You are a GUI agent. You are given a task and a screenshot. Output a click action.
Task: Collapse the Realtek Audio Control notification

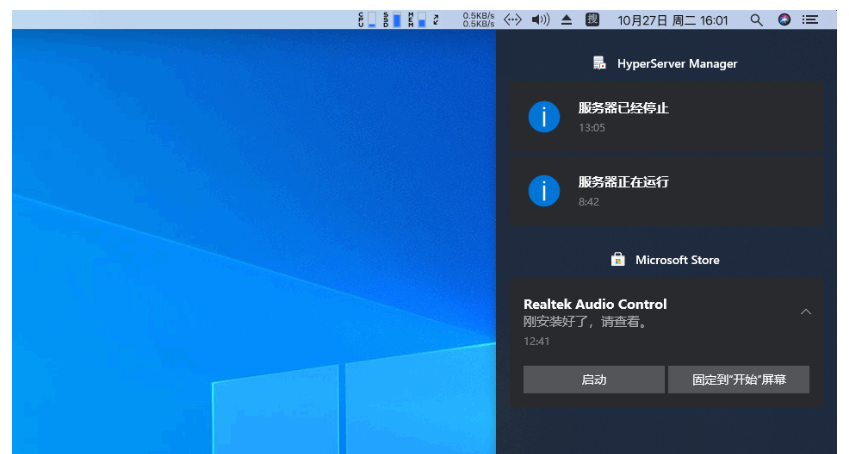click(806, 312)
